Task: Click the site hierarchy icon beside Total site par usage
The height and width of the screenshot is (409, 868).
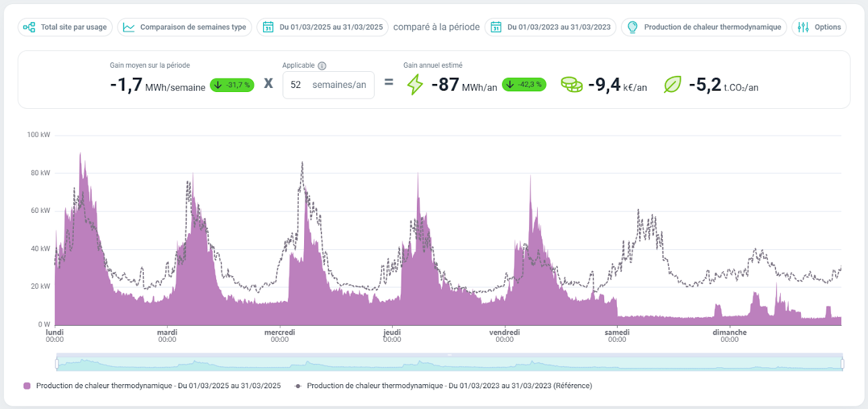Action: (x=29, y=28)
